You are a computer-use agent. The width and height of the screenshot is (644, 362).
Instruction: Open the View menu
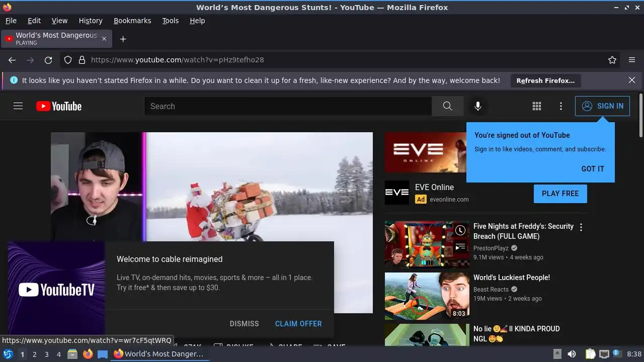(59, 21)
